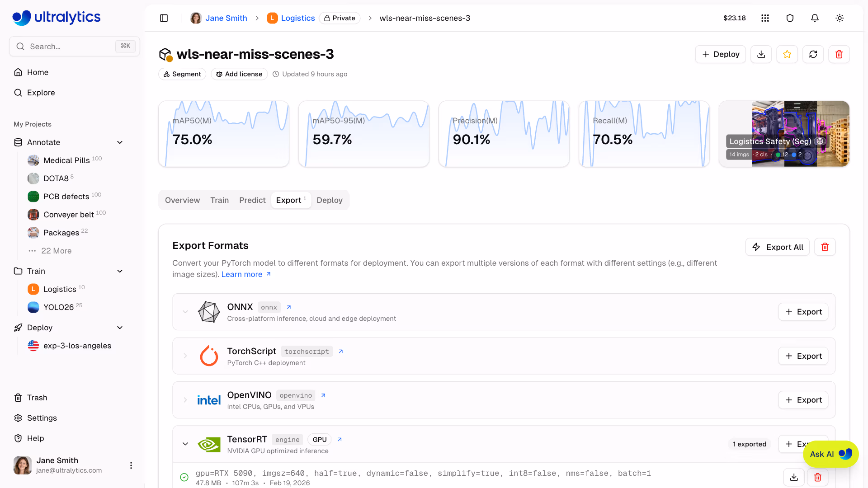Click the Private visibility badge
868x488 pixels.
point(340,18)
